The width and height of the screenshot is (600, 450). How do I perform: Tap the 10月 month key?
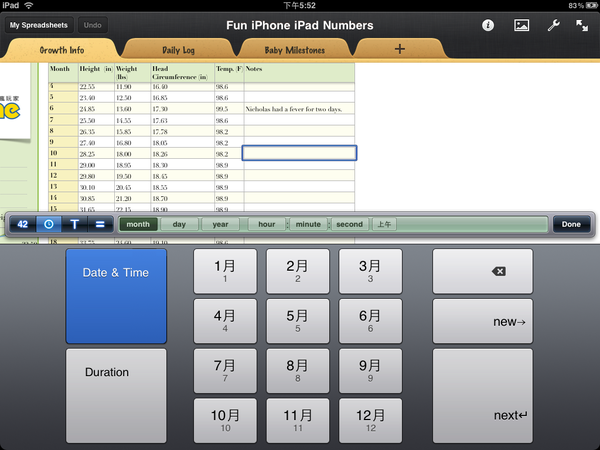pyautogui.click(x=225, y=421)
